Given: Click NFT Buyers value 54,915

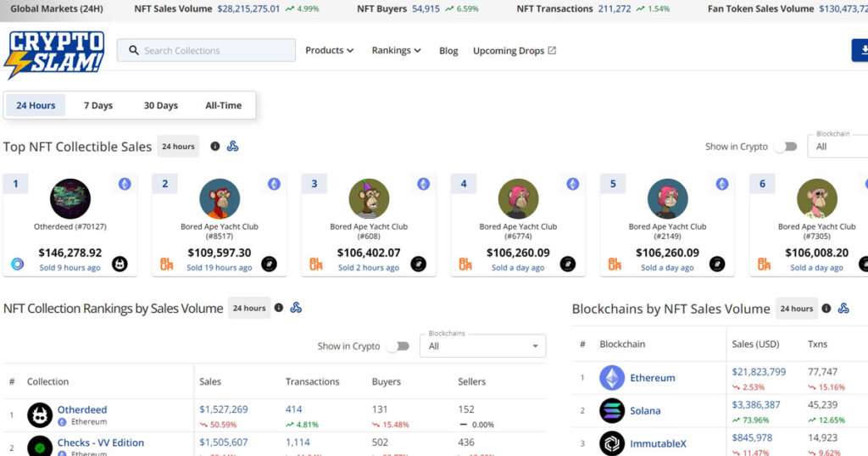Looking at the screenshot, I should point(426,8).
